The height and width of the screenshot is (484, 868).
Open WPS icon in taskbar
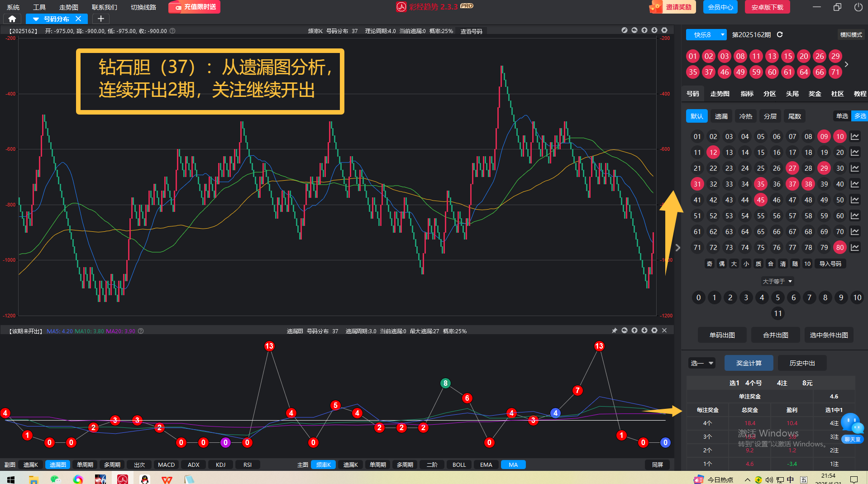pos(167,479)
